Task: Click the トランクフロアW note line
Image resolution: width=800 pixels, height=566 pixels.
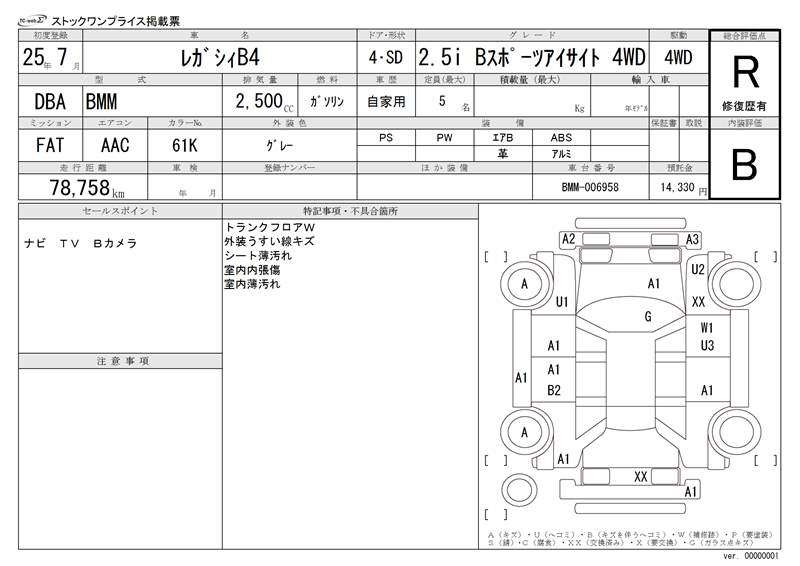Action: coord(270,227)
